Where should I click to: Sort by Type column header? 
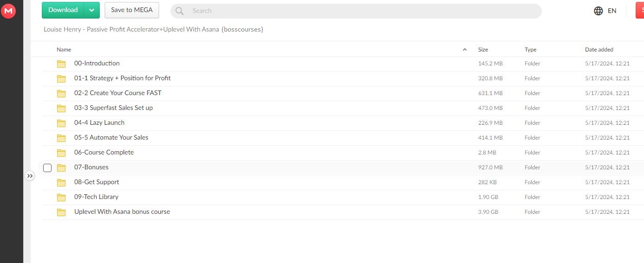[530, 50]
